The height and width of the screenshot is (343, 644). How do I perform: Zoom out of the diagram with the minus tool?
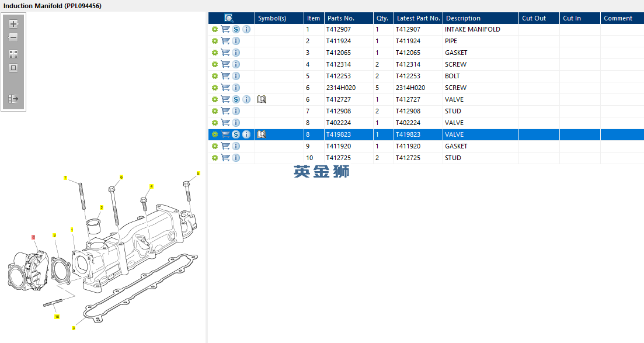pyautogui.click(x=13, y=37)
